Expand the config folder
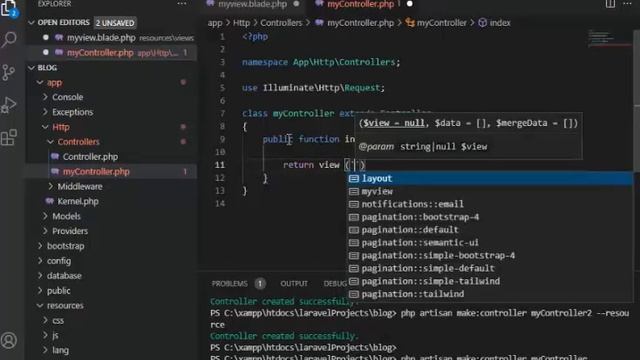 tap(40, 261)
